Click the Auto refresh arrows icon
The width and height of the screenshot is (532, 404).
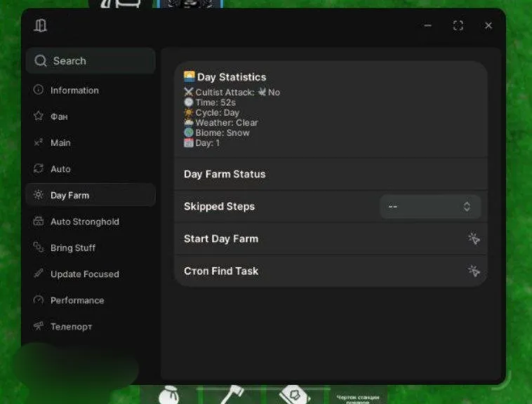point(38,169)
